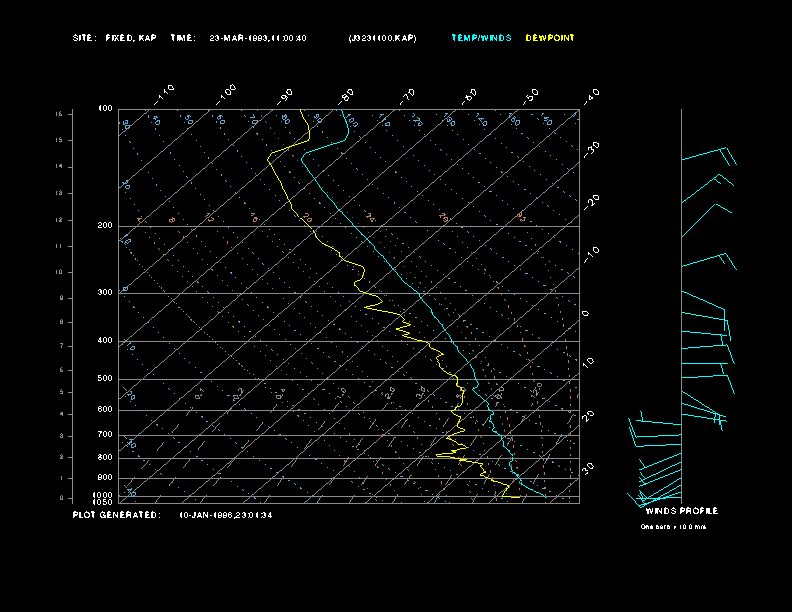
Task: Click the 300 pressure level label
Action: point(105,293)
